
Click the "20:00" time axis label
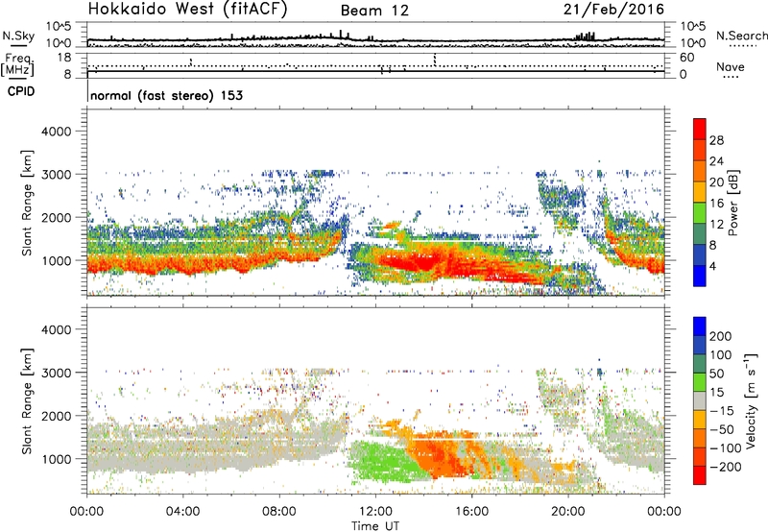point(567,512)
